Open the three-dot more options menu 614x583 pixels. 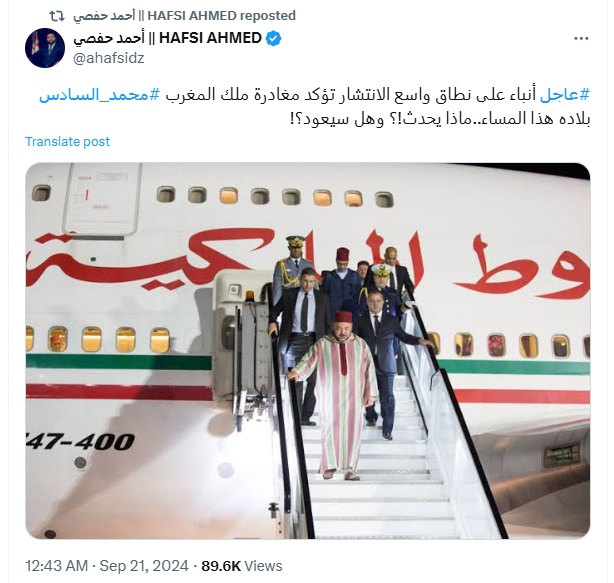click(x=581, y=38)
